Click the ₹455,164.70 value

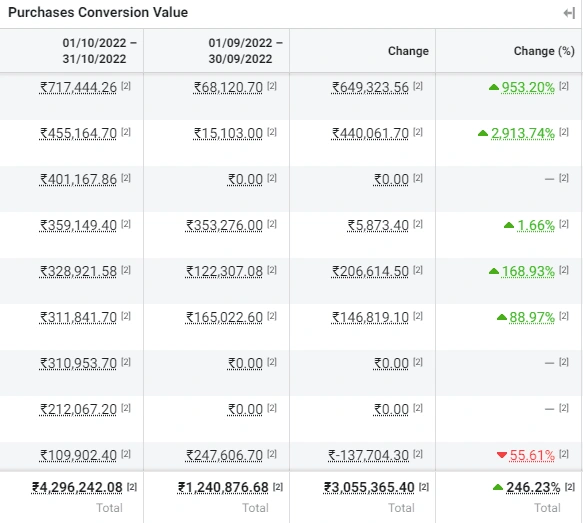point(78,133)
